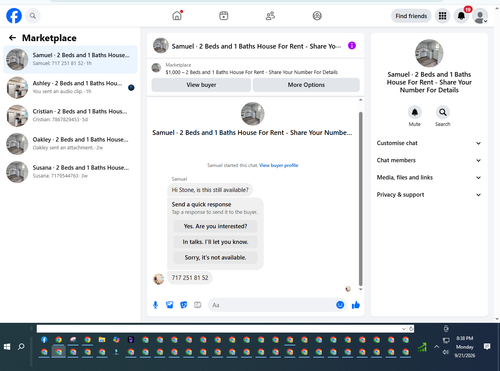This screenshot has height=371, width=500.
Task: Open the Marketplace storefront icon in top nav
Action: pos(224,16)
